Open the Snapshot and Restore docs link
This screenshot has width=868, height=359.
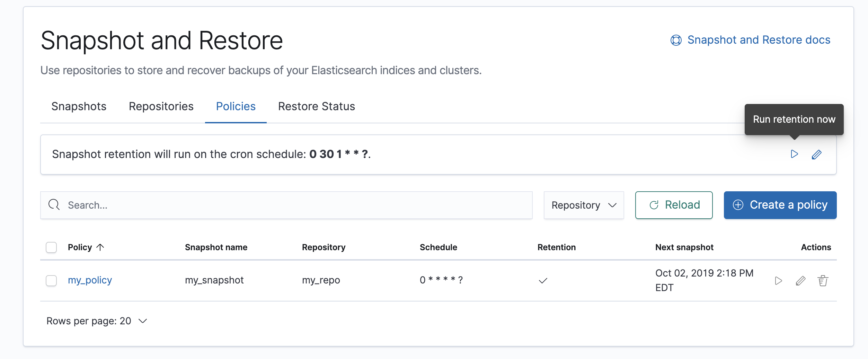click(759, 40)
